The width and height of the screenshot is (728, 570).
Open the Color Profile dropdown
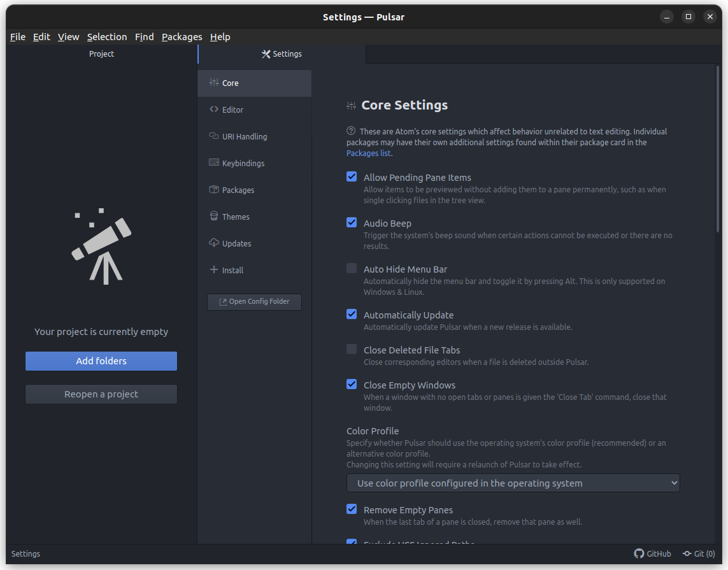(x=513, y=483)
